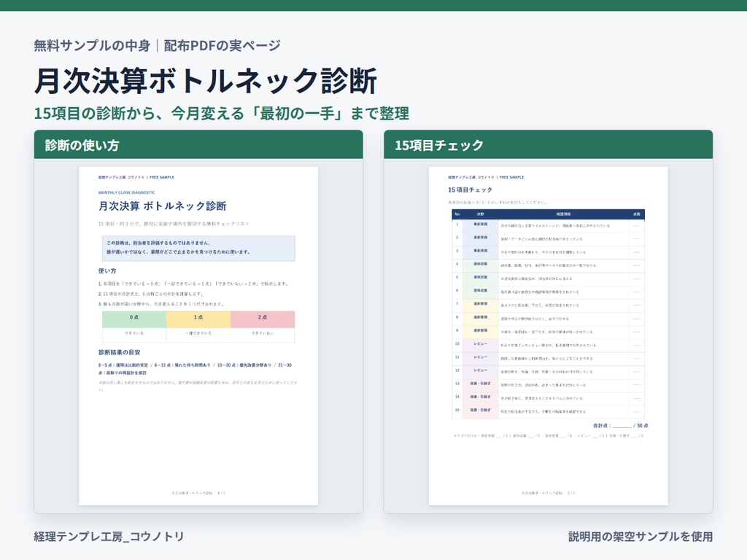This screenshot has height=560, width=747.
Task: Click the left page FREE SAMPLE header line
Action: click(x=136, y=177)
